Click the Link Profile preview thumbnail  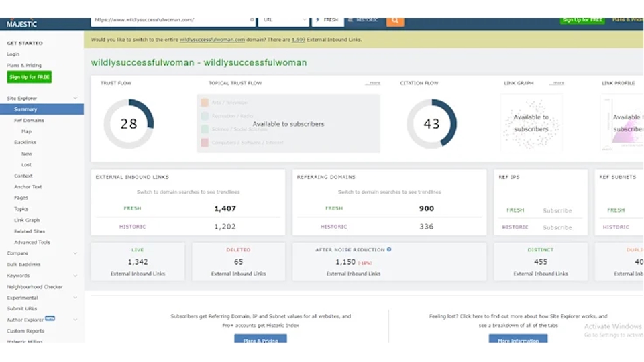622,122
